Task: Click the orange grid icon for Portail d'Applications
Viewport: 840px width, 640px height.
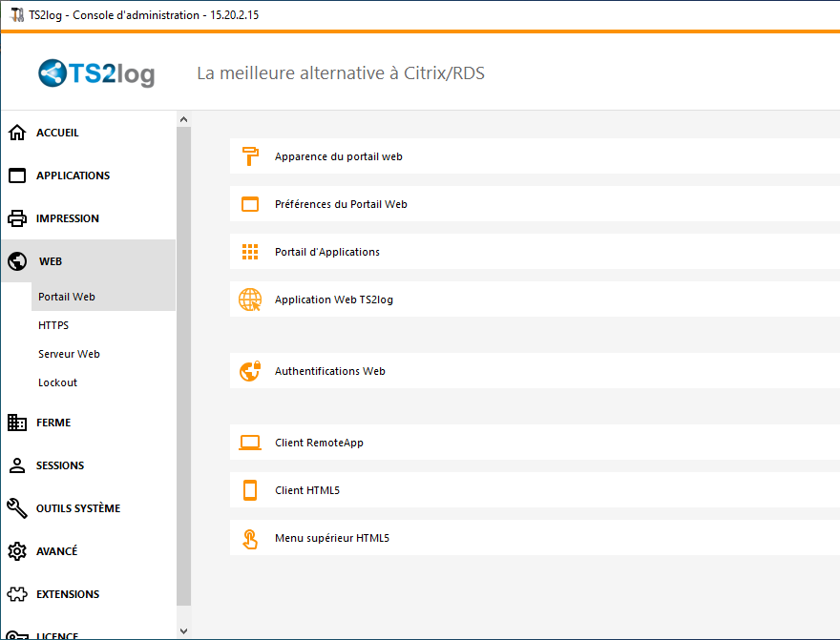Action: pos(250,252)
